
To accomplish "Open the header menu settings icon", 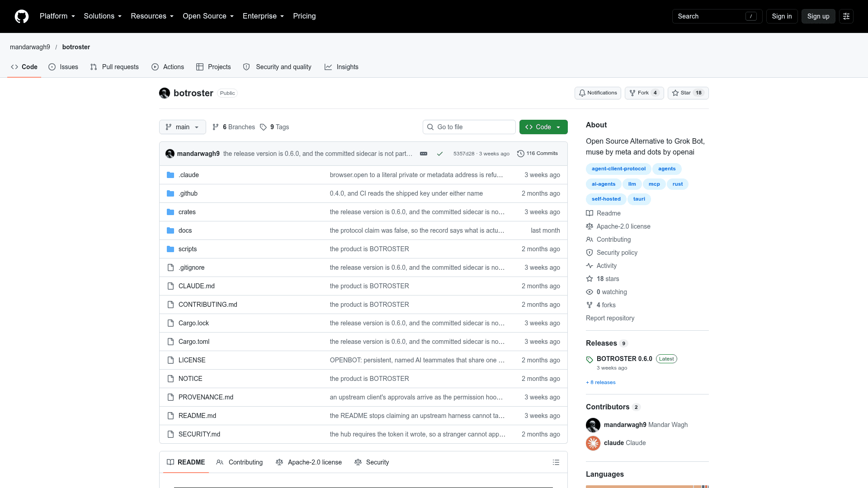I will click(x=846, y=16).
